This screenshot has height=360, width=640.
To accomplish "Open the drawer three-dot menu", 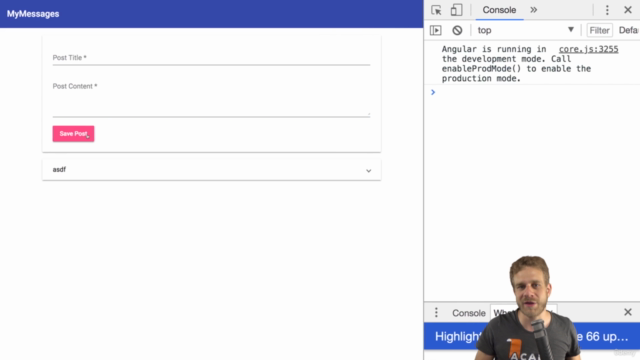I will click(436, 313).
